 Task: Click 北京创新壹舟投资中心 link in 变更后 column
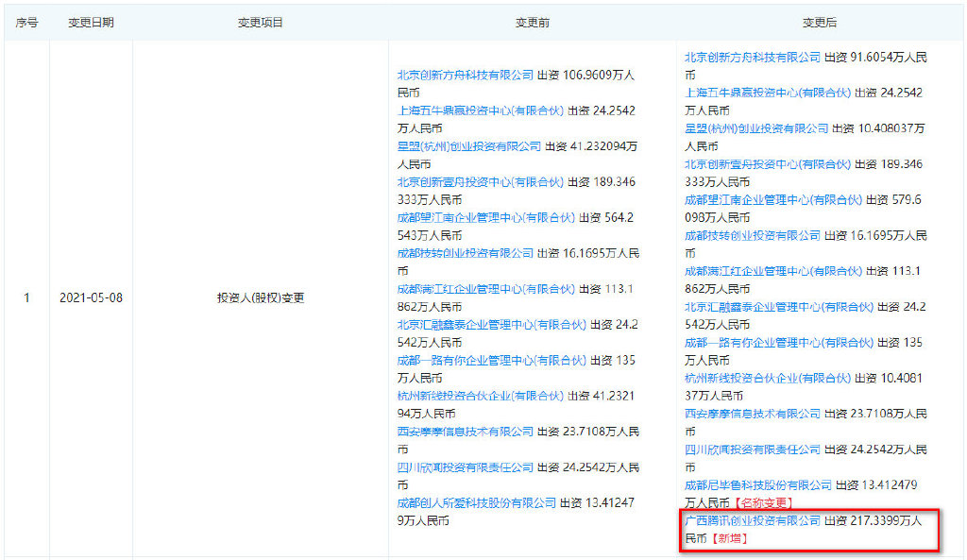[x=768, y=164]
